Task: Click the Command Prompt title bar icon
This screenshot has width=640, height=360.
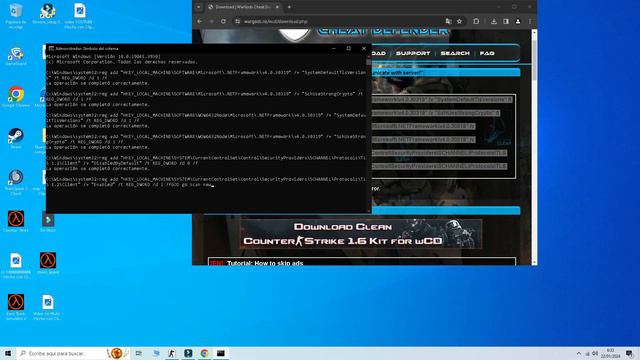Action: (x=51, y=48)
